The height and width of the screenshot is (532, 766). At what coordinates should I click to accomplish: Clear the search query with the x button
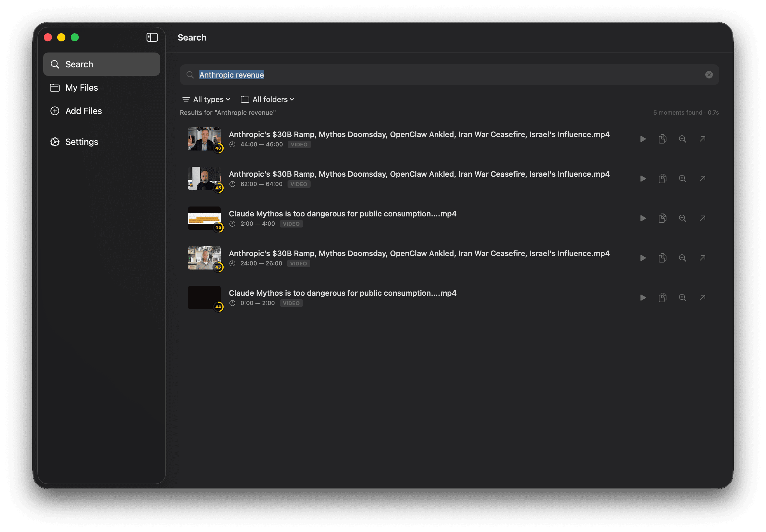tap(708, 75)
